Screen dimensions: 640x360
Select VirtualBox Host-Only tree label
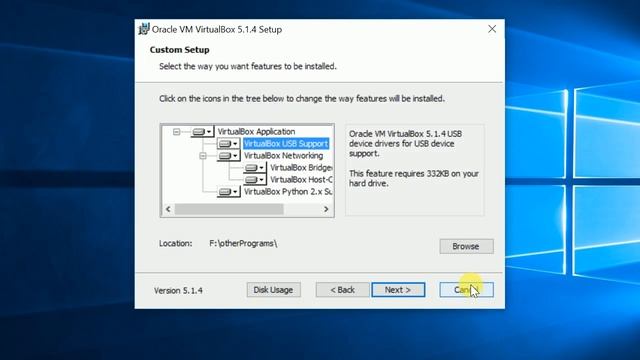[x=301, y=180]
